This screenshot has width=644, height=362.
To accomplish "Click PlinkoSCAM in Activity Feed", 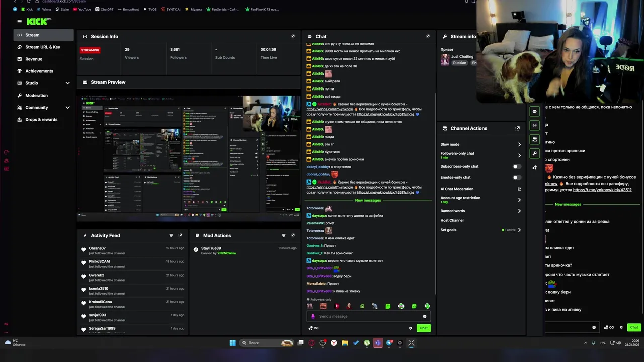I will 99,261.
